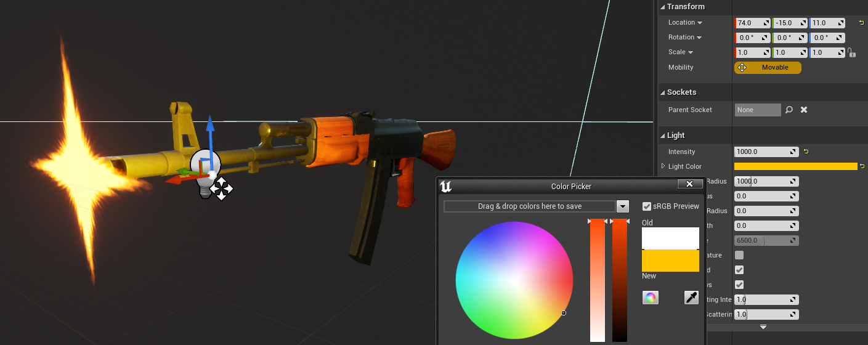
Task: Click the value brightness vertical slider bar
Action: [x=620, y=280]
